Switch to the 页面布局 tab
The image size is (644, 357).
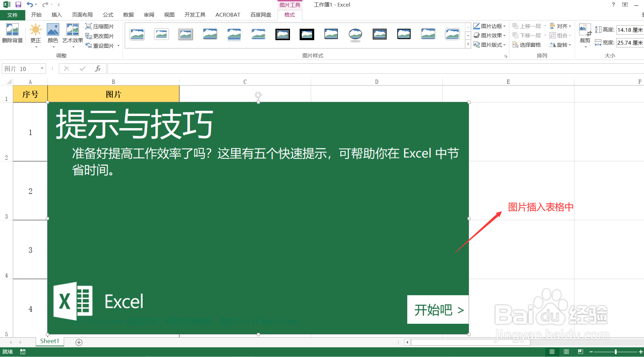(82, 15)
